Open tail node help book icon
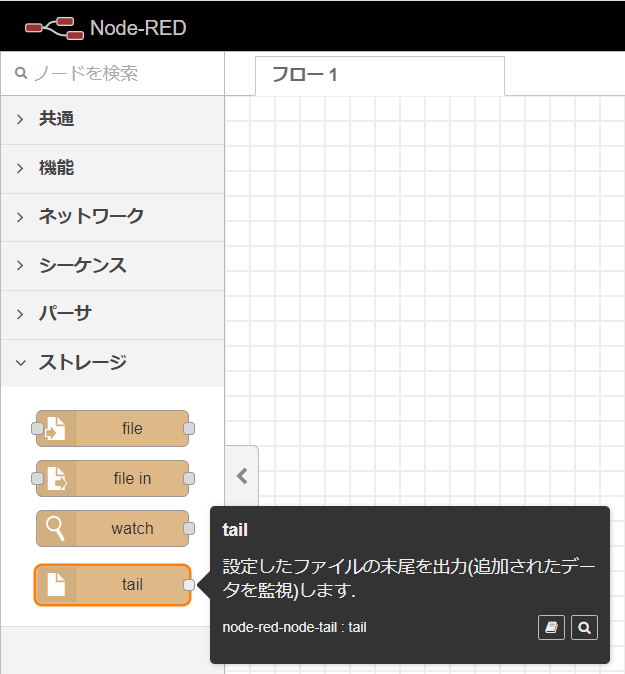The height and width of the screenshot is (674, 625). tap(551, 628)
